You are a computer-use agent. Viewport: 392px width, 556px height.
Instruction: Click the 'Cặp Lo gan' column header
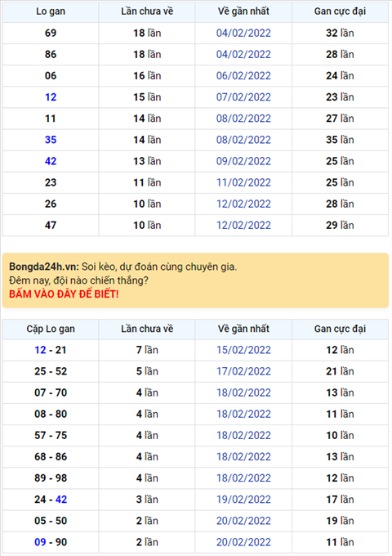point(51,329)
